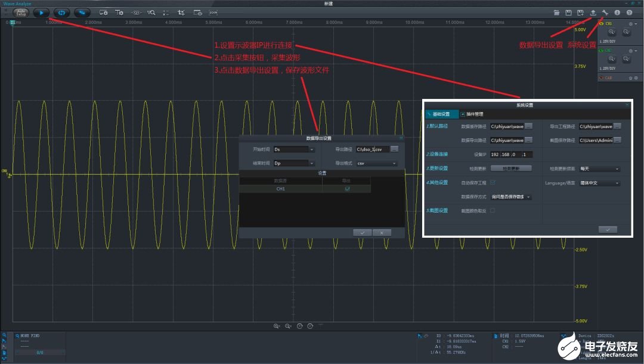Edit device IP first octet 192
The image size is (644, 364).
(x=495, y=155)
